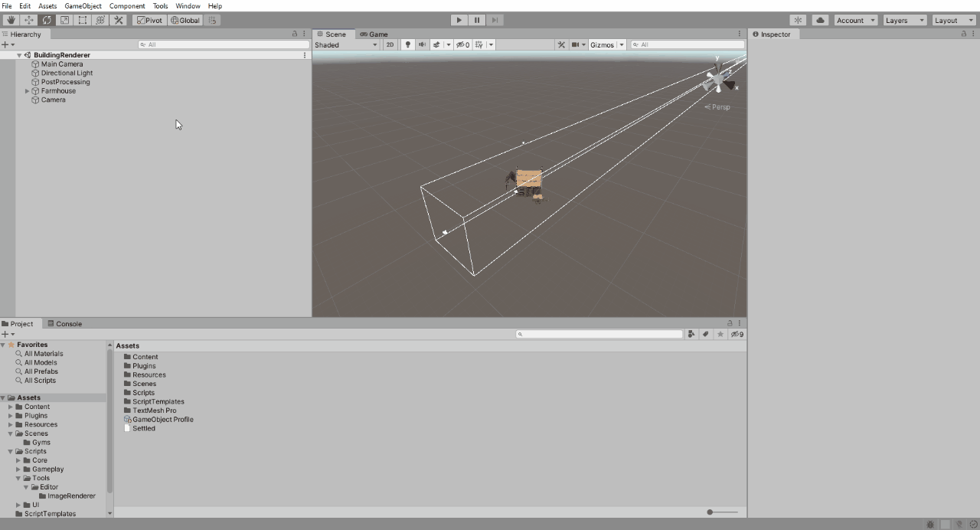The image size is (980, 530).
Task: Open the Window menu
Action: pos(188,6)
